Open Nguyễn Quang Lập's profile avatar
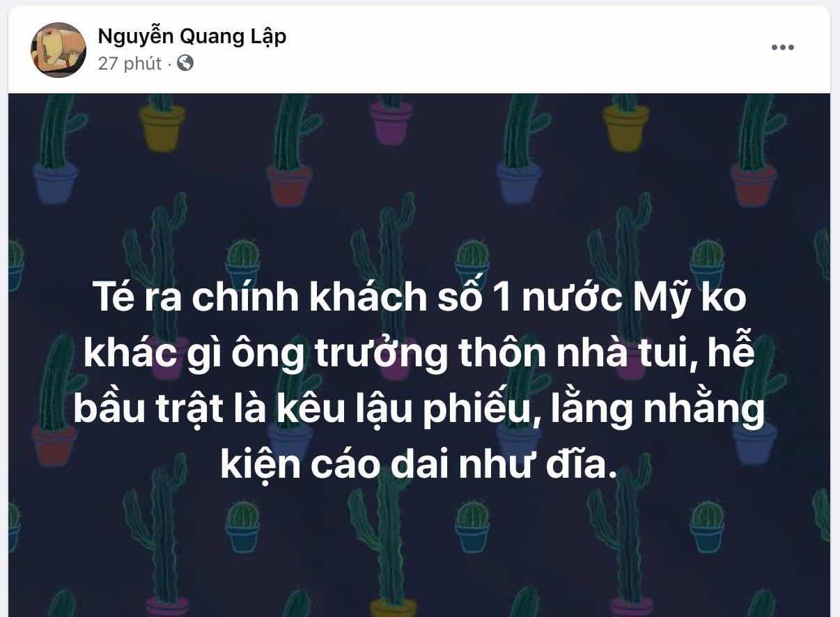Screen dimensions: 840x617 click(x=59, y=50)
